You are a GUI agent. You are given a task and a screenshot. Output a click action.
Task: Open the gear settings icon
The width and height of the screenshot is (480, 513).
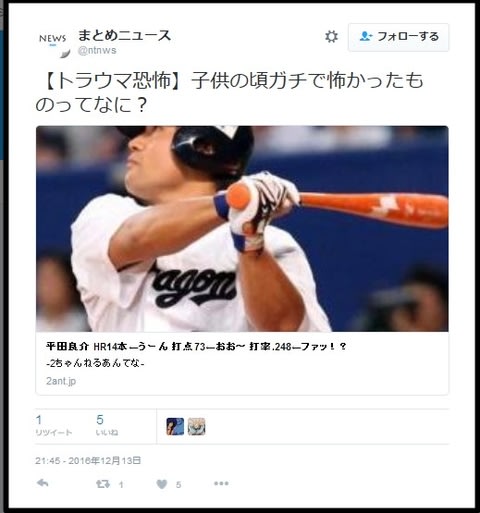pos(331,37)
